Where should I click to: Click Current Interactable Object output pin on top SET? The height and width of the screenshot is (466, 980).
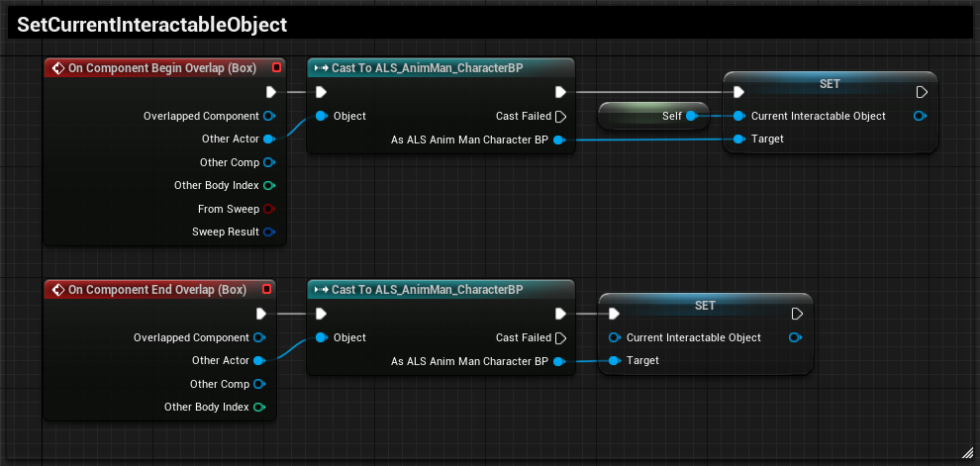coord(920,116)
